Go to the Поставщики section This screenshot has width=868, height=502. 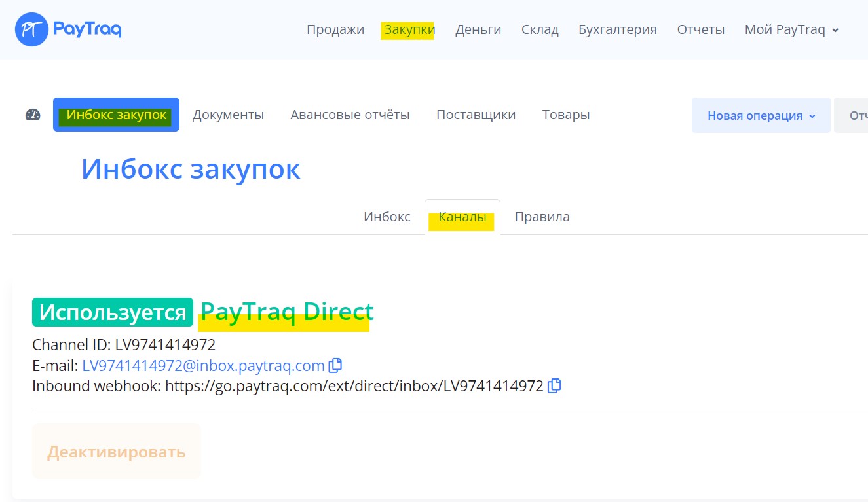[476, 115]
